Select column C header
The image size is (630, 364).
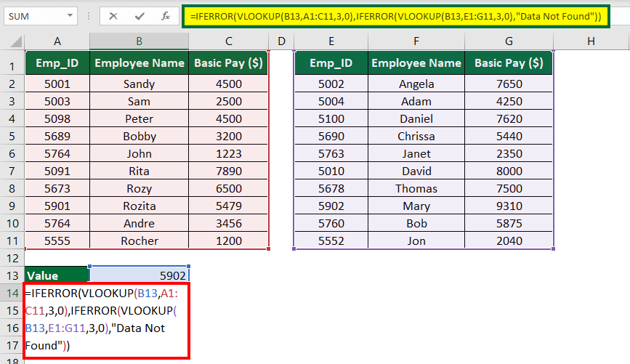click(x=229, y=41)
